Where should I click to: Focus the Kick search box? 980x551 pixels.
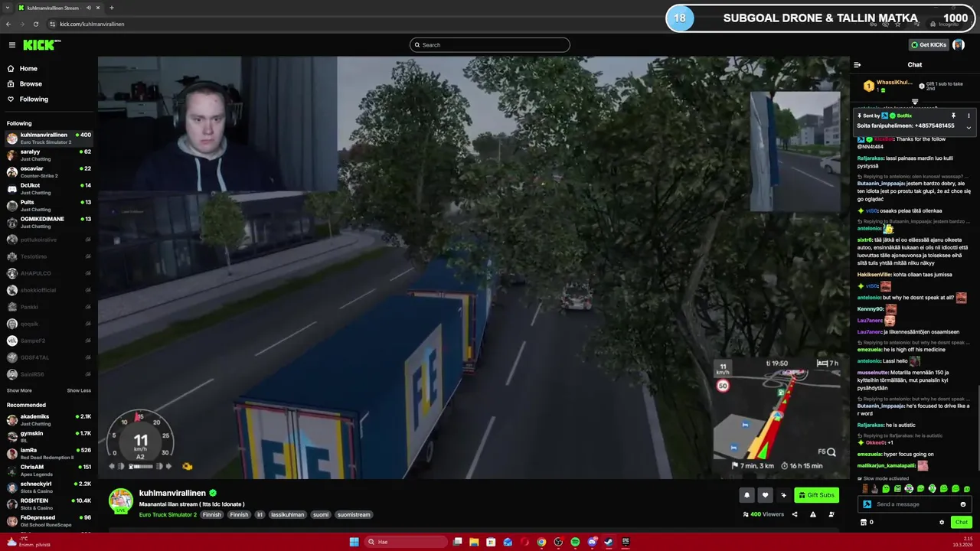[490, 44]
